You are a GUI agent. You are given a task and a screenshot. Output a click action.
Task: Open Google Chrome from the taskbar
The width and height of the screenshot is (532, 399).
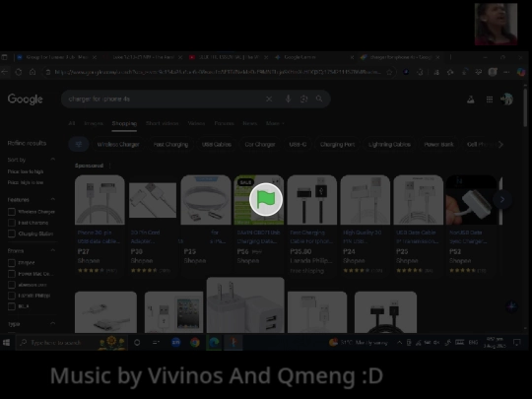pos(195,343)
